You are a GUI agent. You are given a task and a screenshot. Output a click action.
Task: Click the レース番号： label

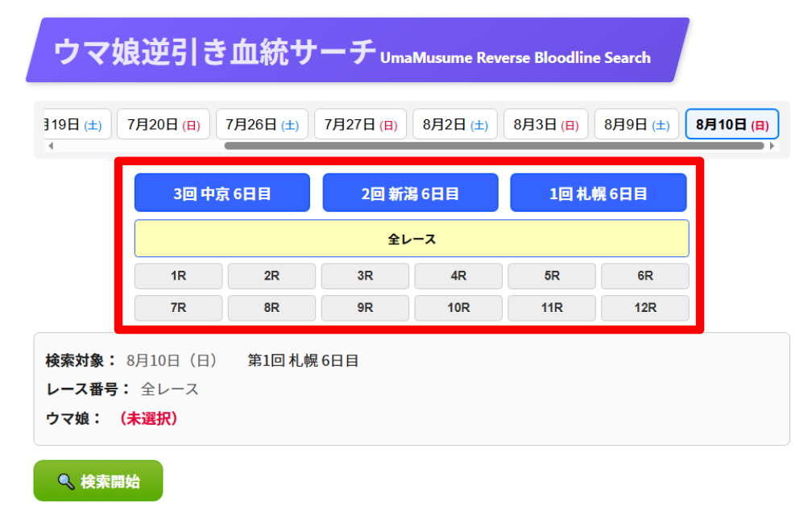(x=89, y=389)
